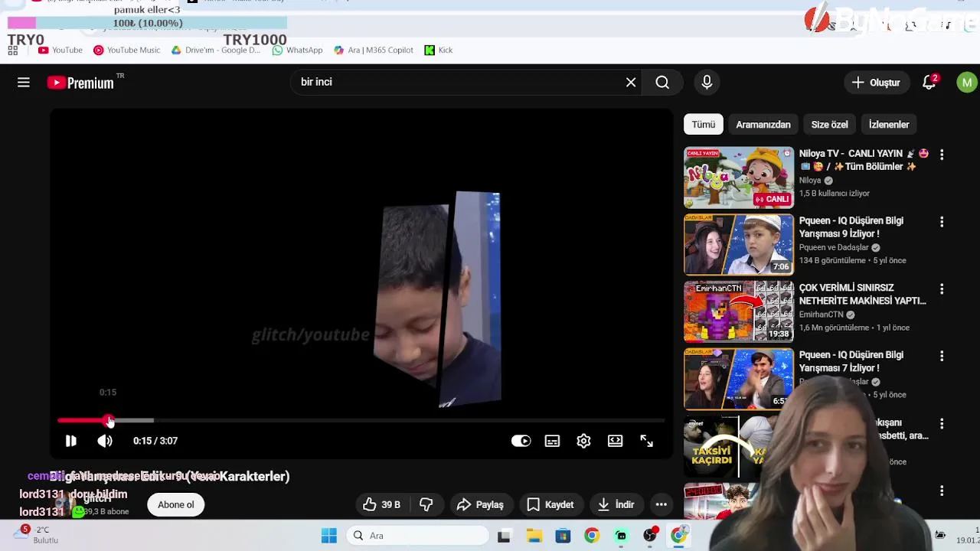Open YouTube notifications bell
The image size is (980, 551).
(x=929, y=82)
